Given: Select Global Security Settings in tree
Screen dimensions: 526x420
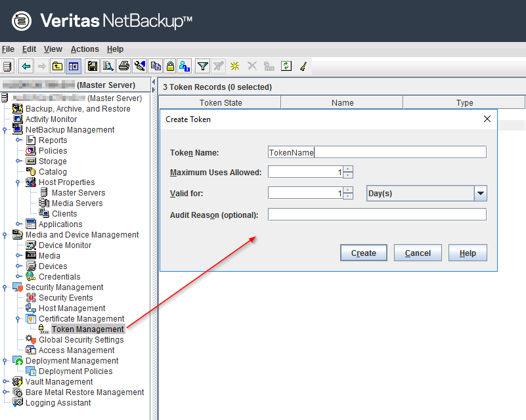Looking at the screenshot, I should 81,340.
